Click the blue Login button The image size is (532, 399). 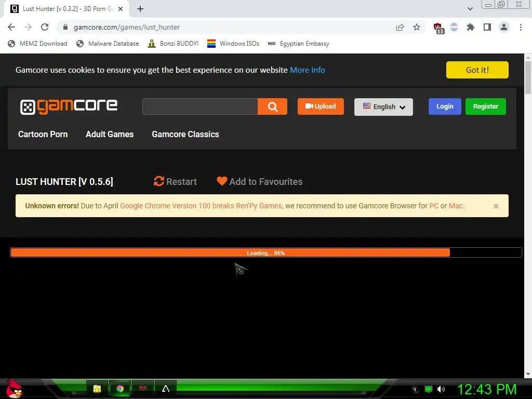tap(445, 107)
